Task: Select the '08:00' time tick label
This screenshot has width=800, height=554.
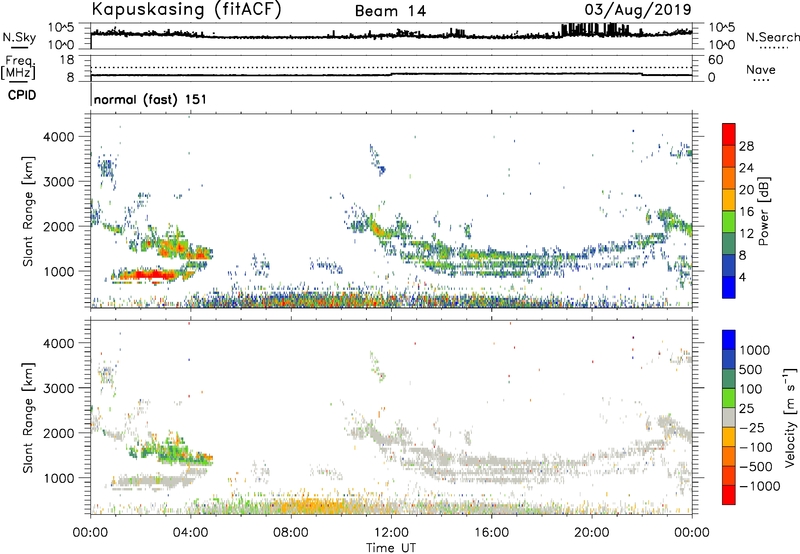Action: (291, 533)
